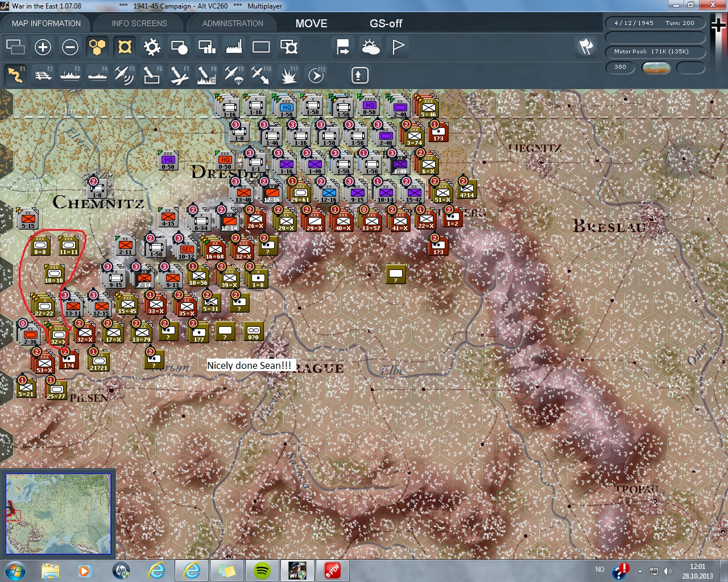Screen dimensions: 728x582
Task: Select the air transport (F9) parachute icon
Action: click(x=234, y=75)
